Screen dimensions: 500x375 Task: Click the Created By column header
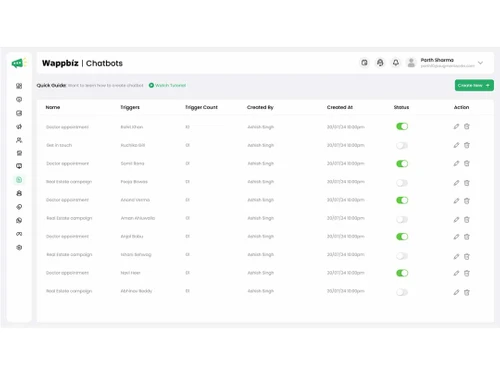click(260, 107)
